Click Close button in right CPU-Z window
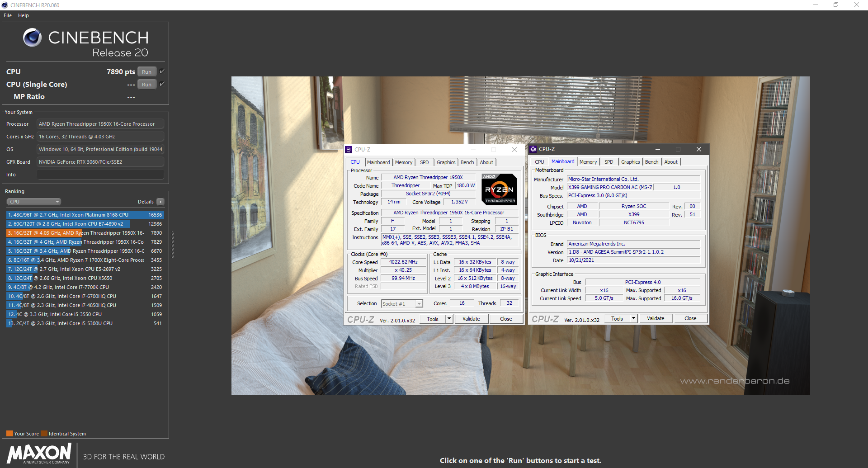The width and height of the screenshot is (868, 468). click(x=690, y=318)
